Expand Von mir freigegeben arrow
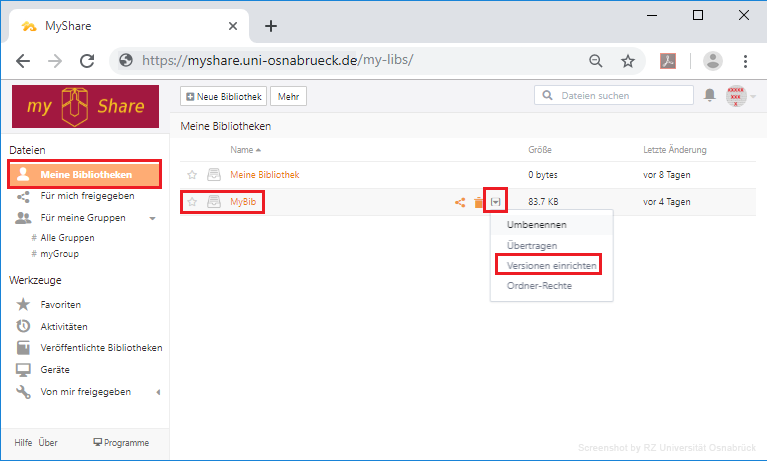This screenshot has height=461, width=767. 158,392
